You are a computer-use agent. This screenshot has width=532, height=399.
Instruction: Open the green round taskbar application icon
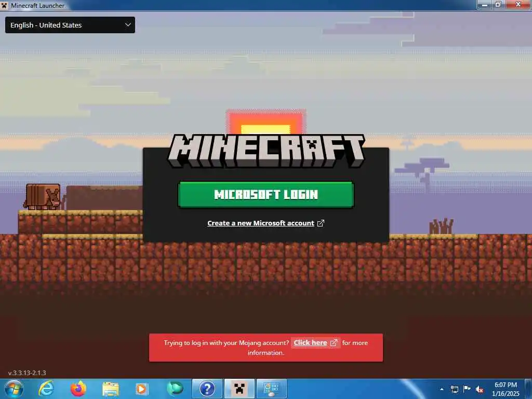coord(175,389)
